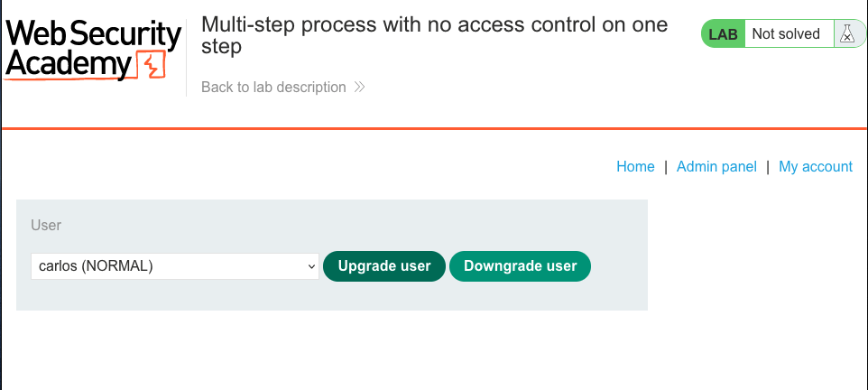Screen dimensions: 868x390
Task: Go to the Home page
Action: pos(635,166)
